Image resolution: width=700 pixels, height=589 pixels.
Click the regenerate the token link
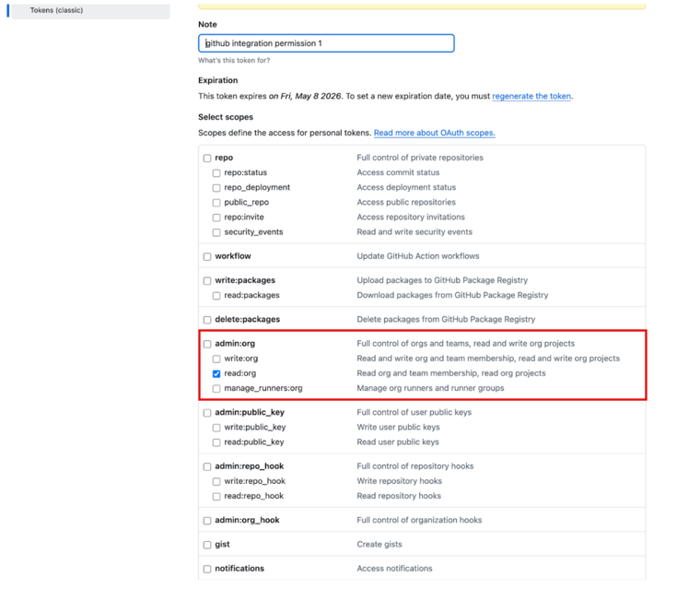tap(531, 96)
